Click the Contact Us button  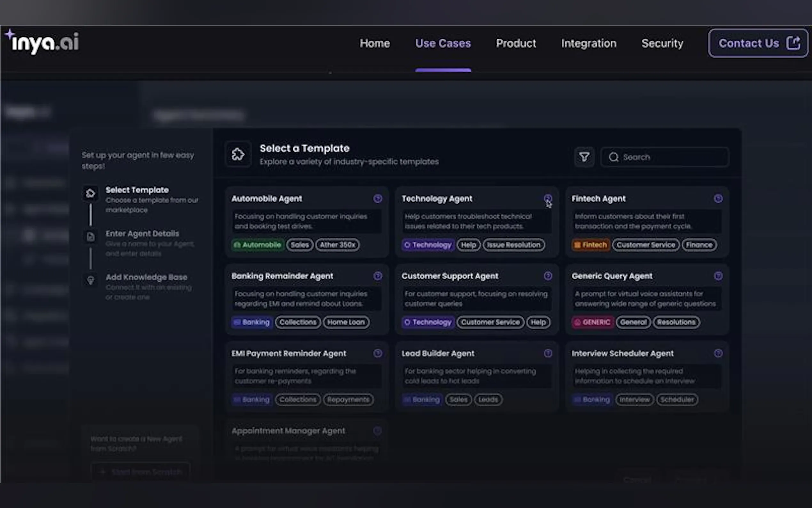758,43
